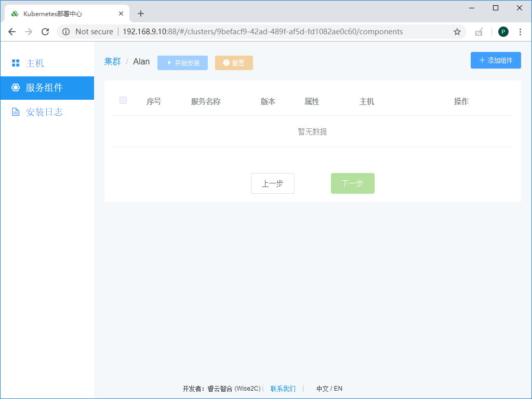Select the 主机 grid icon in sidebar
The image size is (532, 399).
point(16,62)
